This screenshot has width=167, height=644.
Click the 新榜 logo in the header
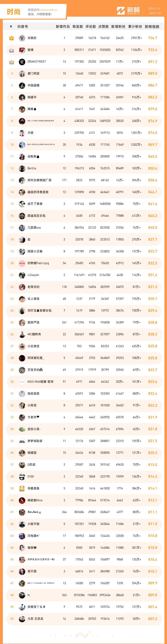tap(128, 11)
